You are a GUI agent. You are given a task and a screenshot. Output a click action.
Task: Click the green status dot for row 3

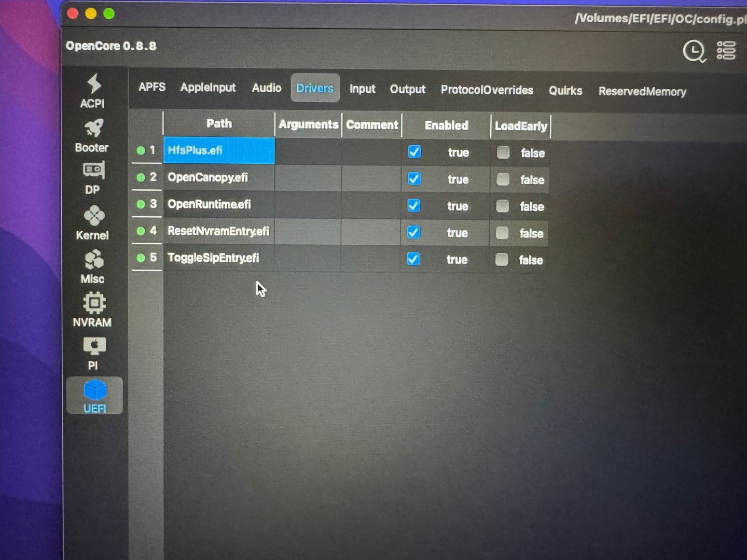[x=141, y=204]
